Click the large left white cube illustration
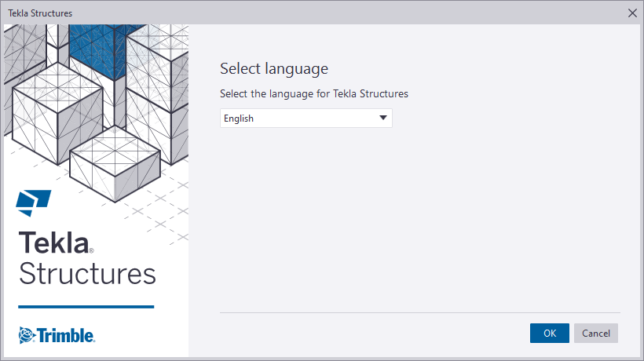 point(57,113)
